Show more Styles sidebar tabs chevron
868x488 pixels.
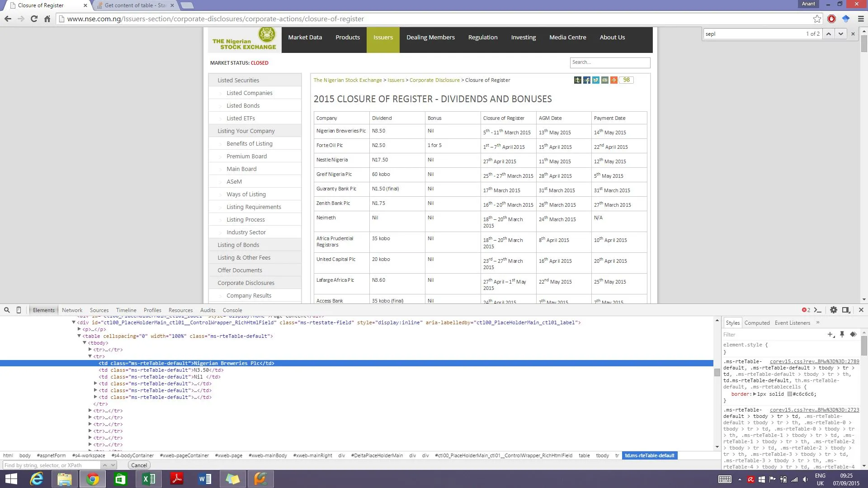point(818,322)
